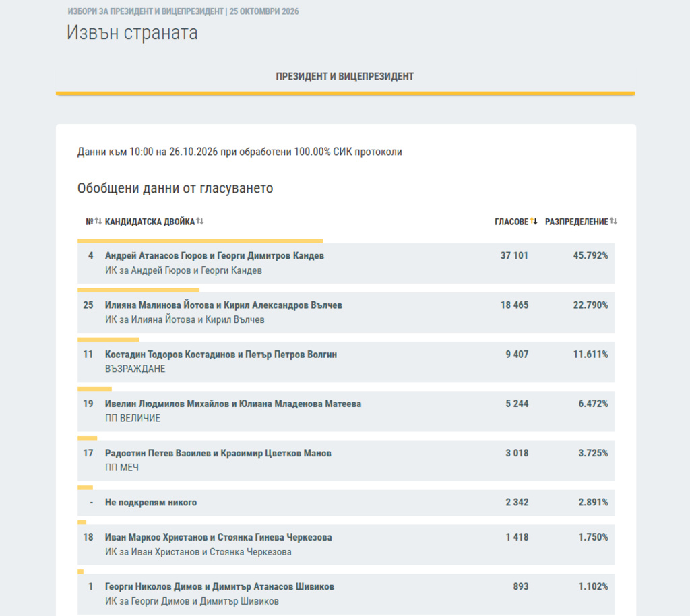Select candidate number 18

(88, 537)
